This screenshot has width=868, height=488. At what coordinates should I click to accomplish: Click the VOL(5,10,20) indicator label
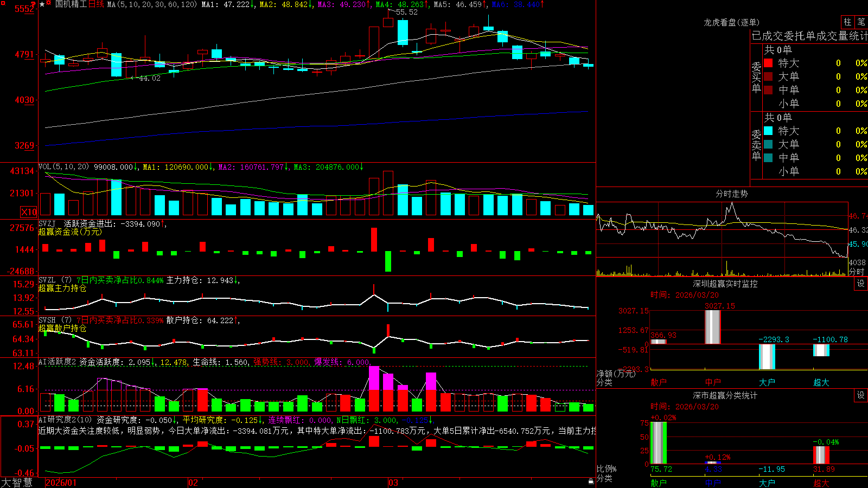point(63,167)
